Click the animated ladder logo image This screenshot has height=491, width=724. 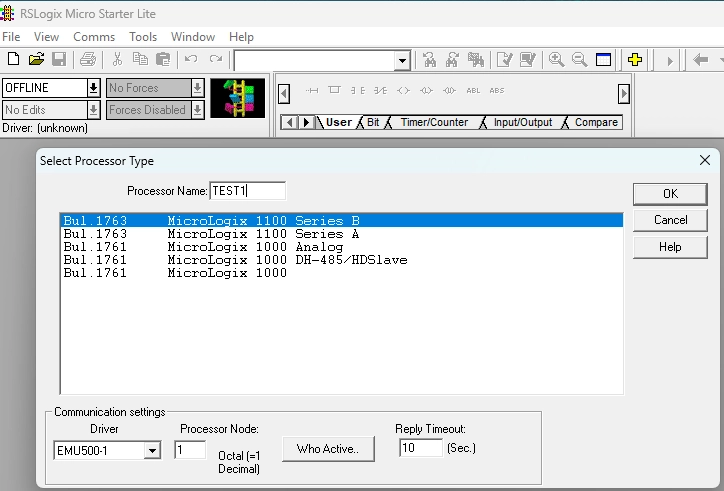pyautogui.click(x=238, y=98)
